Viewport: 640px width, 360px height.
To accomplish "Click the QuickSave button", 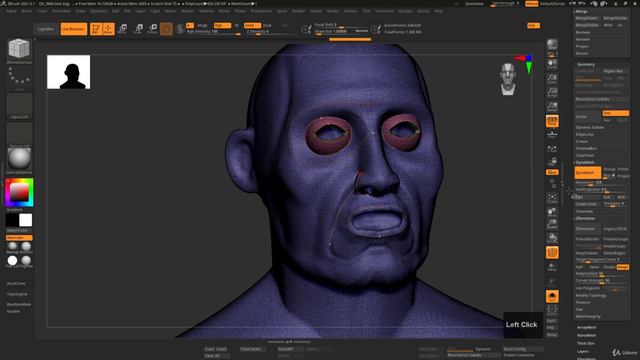I will pos(474,4).
